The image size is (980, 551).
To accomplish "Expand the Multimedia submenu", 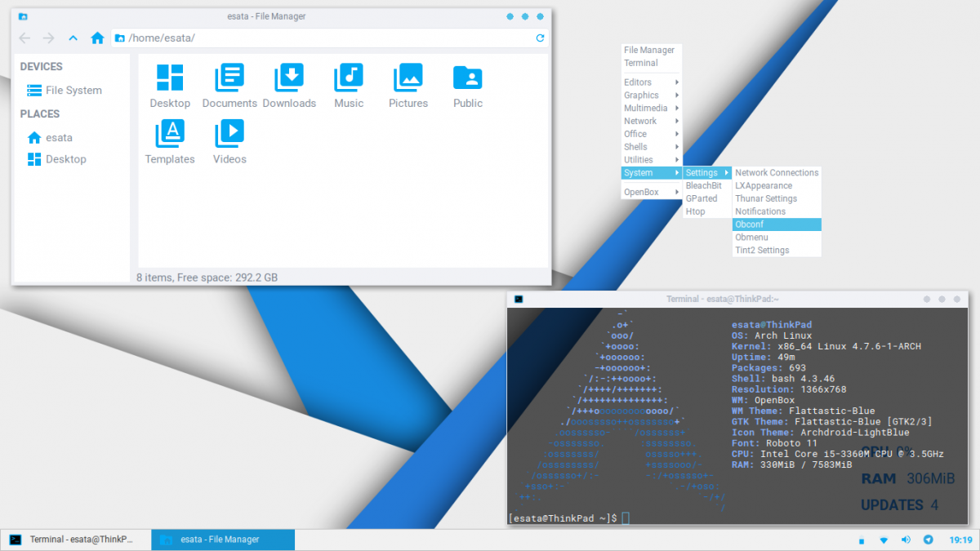I will [x=651, y=109].
